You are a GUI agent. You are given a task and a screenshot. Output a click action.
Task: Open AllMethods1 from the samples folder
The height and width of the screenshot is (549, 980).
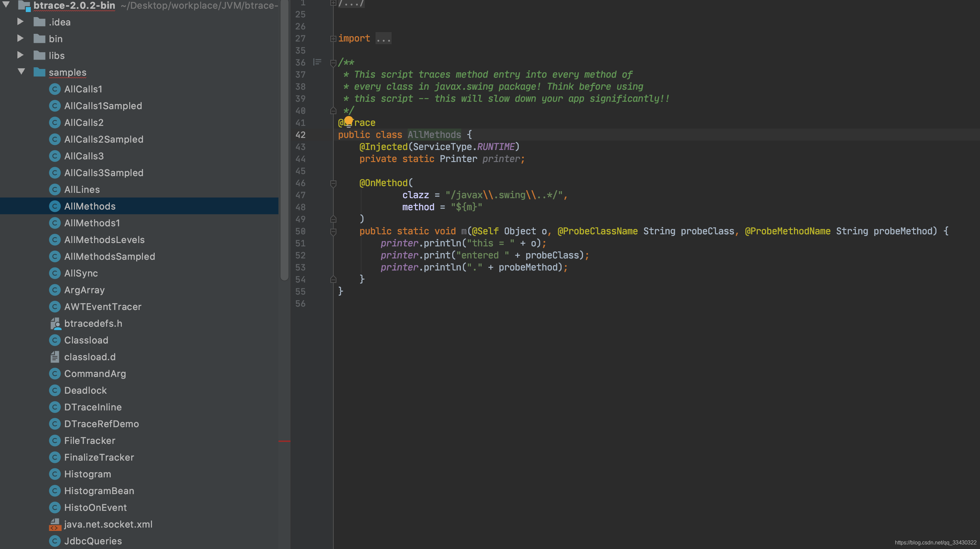(92, 223)
